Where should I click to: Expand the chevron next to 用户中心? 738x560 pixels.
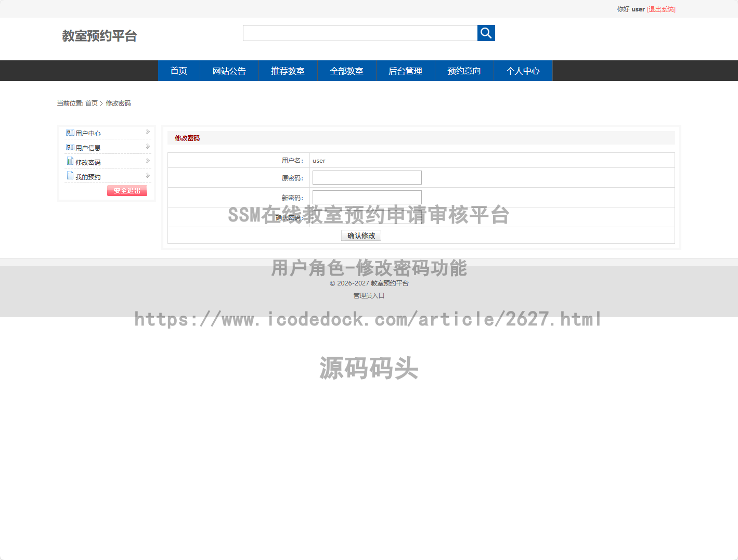[x=148, y=133]
